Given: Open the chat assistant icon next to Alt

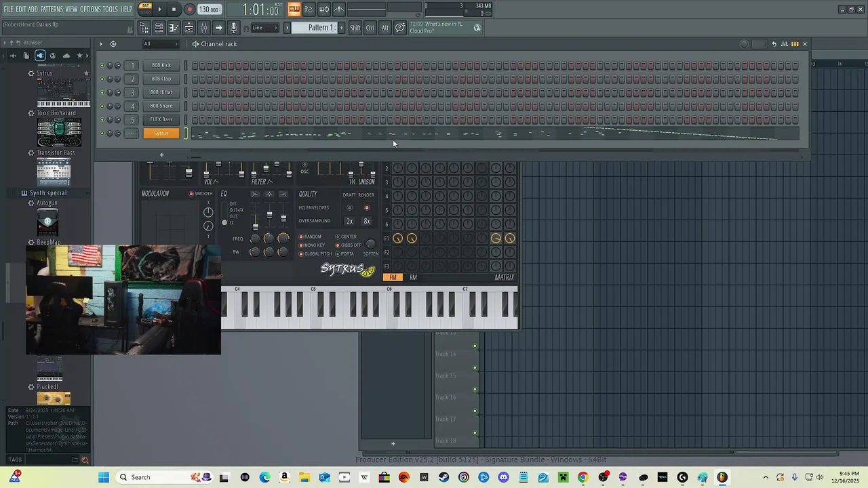Looking at the screenshot, I should [x=400, y=28].
